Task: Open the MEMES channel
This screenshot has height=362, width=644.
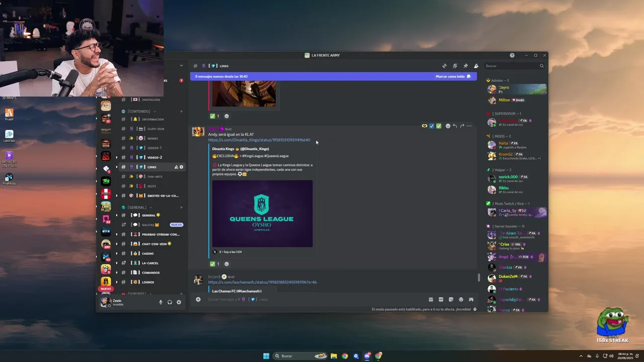Action: 152,138
